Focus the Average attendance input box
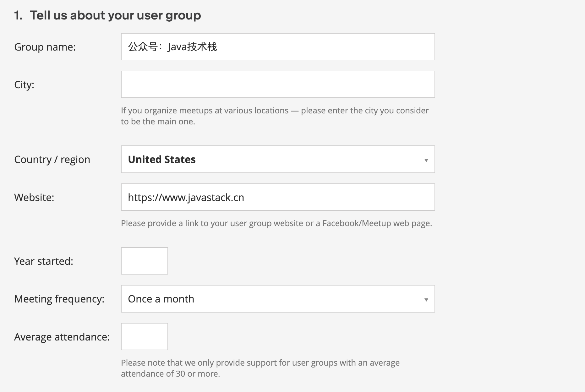The width and height of the screenshot is (585, 392). click(x=145, y=336)
